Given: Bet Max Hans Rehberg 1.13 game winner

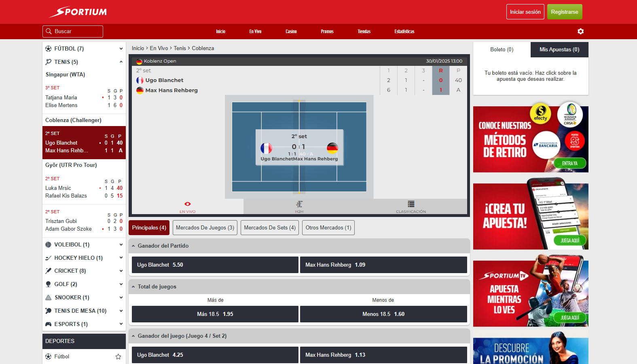Looking at the screenshot, I should [383, 355].
